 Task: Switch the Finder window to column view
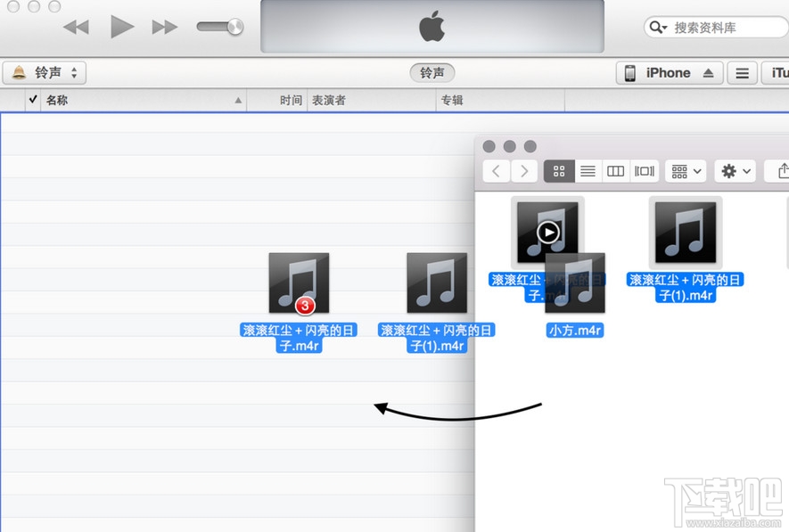(x=615, y=171)
